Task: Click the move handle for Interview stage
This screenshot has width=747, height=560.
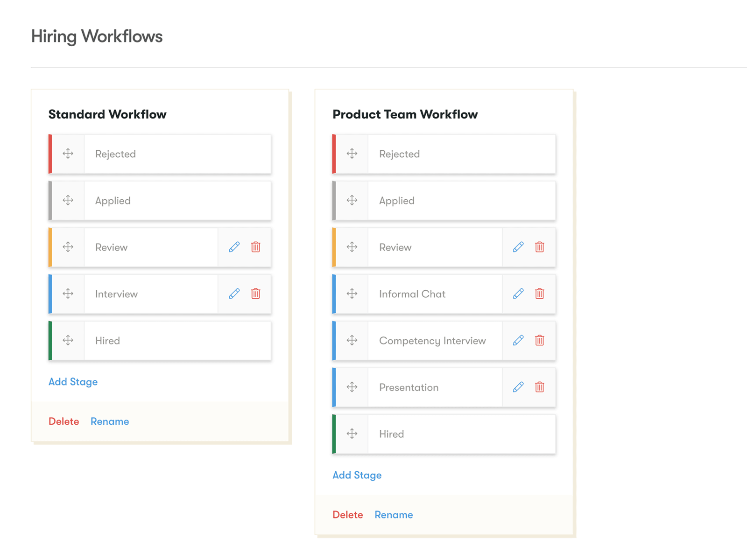Action: pos(68,294)
